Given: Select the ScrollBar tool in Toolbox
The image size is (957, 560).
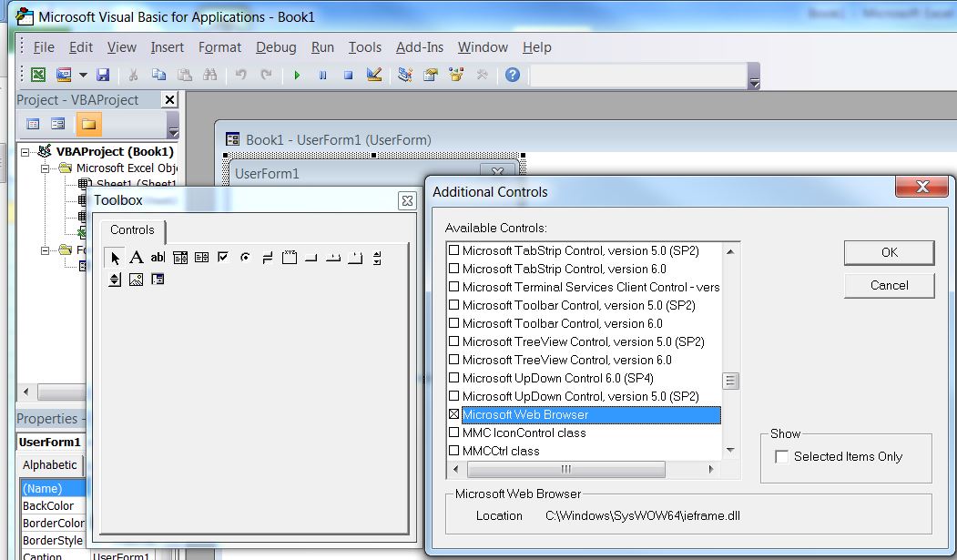Looking at the screenshot, I should [x=377, y=258].
